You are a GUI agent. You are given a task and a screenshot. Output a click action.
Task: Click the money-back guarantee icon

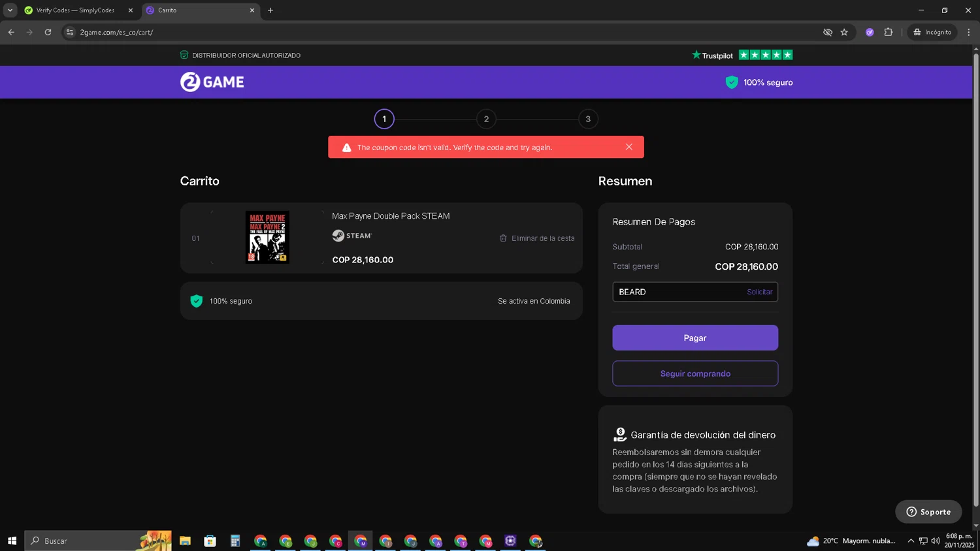(x=620, y=434)
